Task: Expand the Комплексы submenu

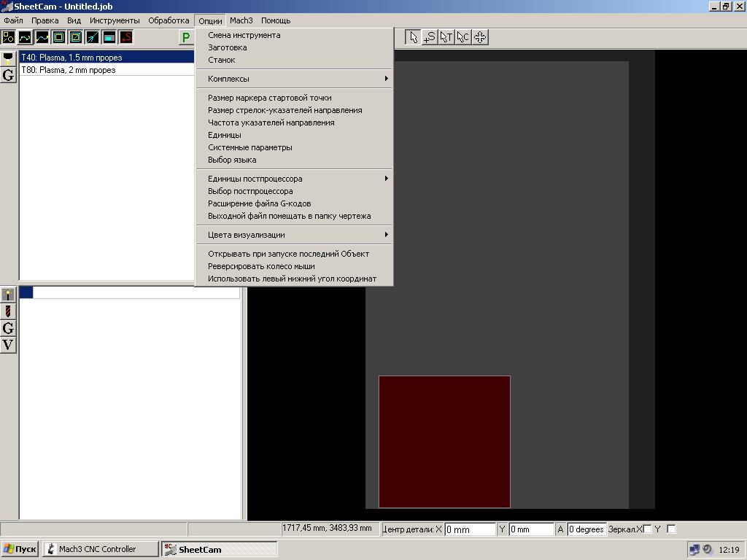Action: tap(295, 79)
